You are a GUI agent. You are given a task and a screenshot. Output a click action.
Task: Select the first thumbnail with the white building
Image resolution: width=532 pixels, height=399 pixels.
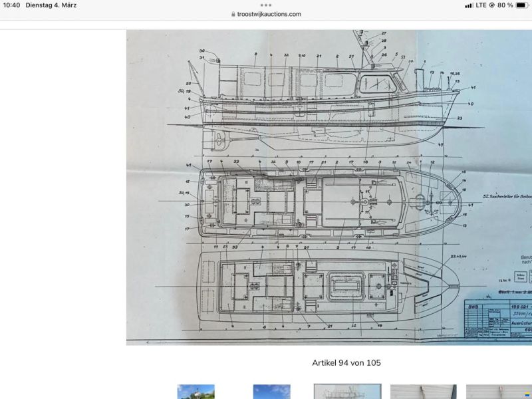click(196, 392)
